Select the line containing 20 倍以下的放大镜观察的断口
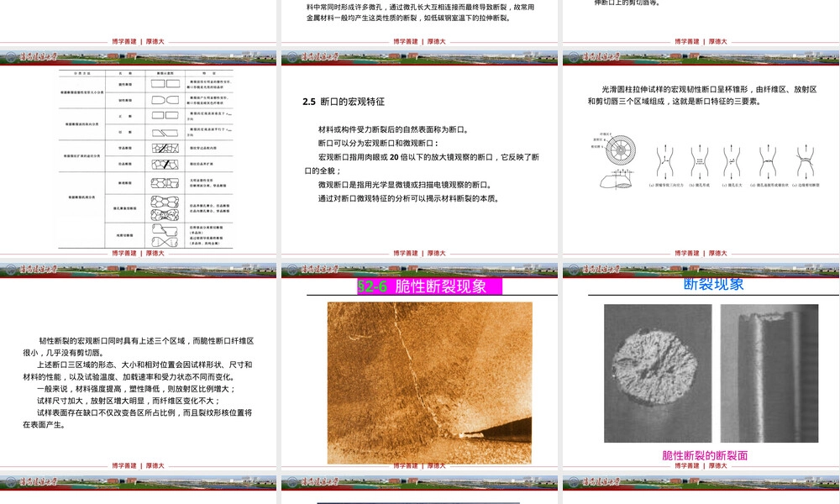 (x=428, y=157)
